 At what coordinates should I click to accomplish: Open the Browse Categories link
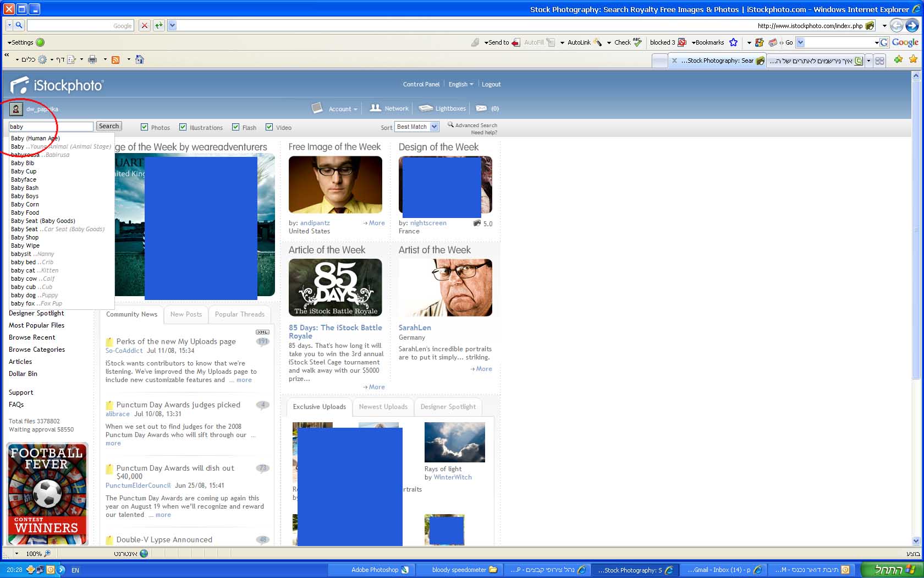(x=37, y=350)
